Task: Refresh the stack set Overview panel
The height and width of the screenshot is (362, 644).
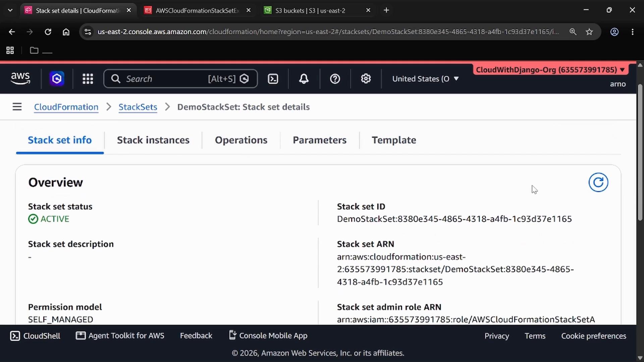Action: coord(598,182)
